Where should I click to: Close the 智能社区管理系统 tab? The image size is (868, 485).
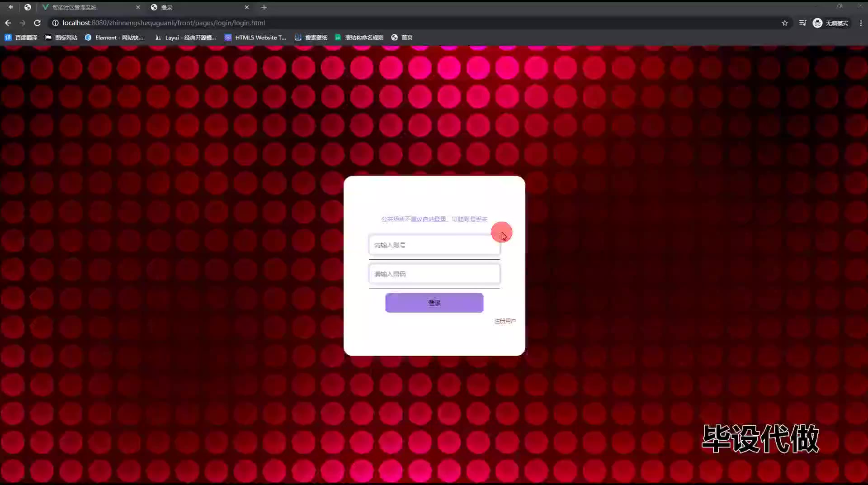pyautogui.click(x=138, y=7)
